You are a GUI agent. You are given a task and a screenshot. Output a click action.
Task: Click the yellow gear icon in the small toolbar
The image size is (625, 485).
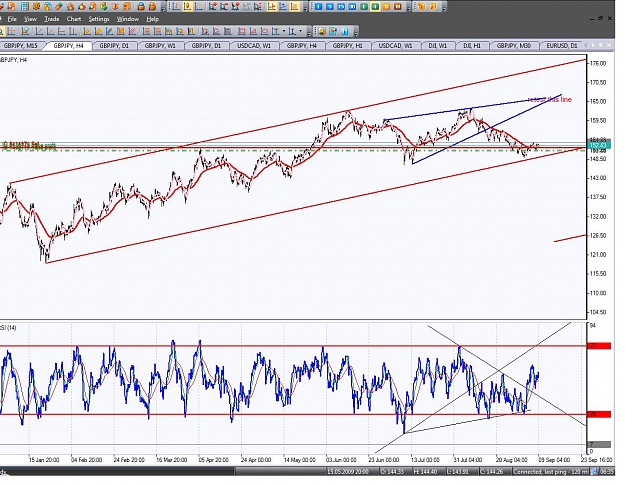tap(322, 31)
